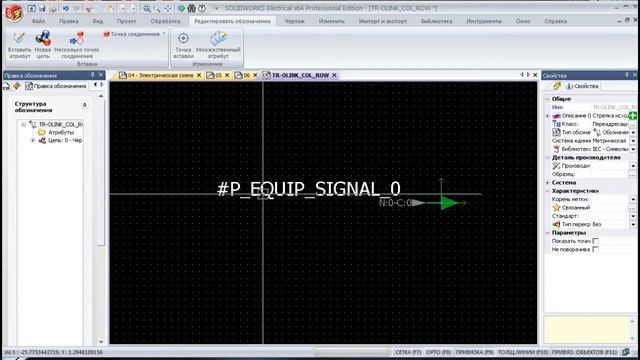Expand the Система property group
The height and width of the screenshot is (360, 640).
[x=548, y=182]
